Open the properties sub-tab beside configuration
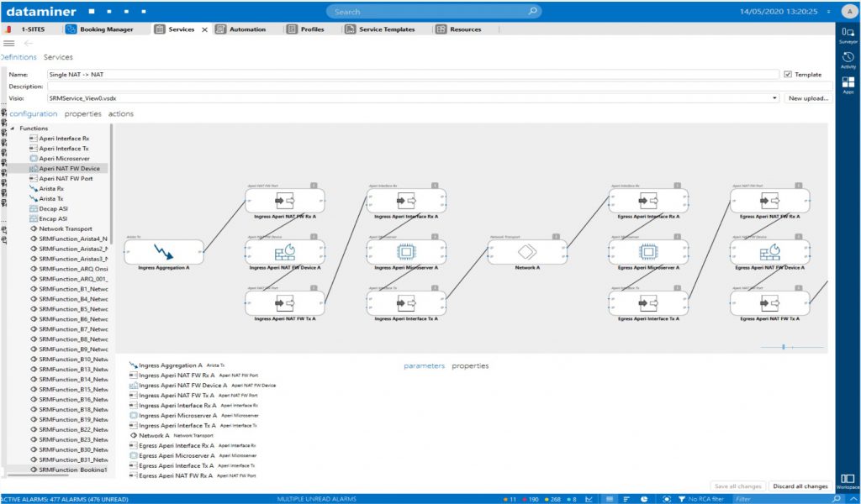 (x=83, y=114)
